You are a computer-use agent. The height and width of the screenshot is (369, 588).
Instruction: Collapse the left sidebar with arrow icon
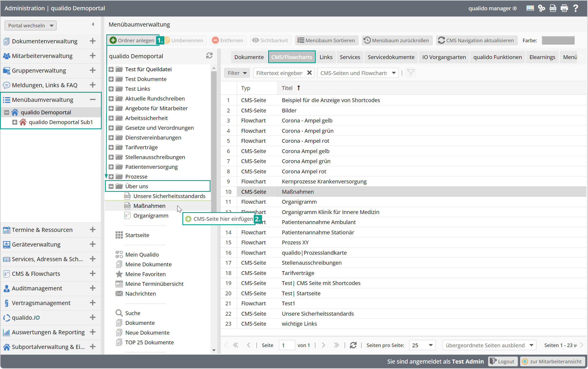point(93,24)
